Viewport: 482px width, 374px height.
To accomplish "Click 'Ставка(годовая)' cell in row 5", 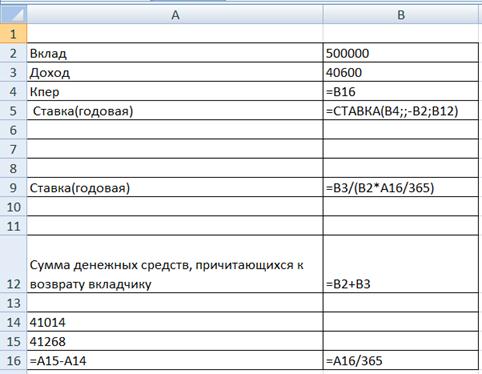I will click(175, 111).
